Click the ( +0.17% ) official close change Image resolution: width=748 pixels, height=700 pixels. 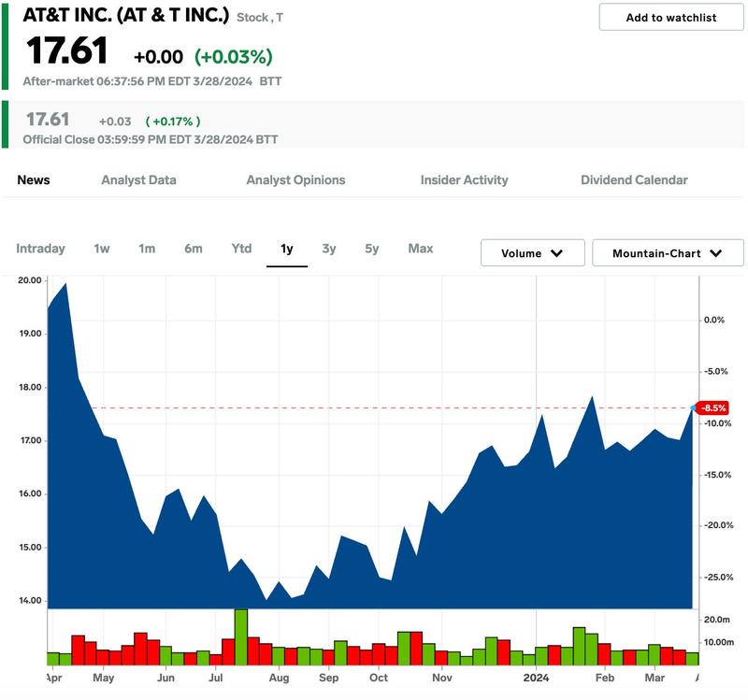tap(173, 121)
